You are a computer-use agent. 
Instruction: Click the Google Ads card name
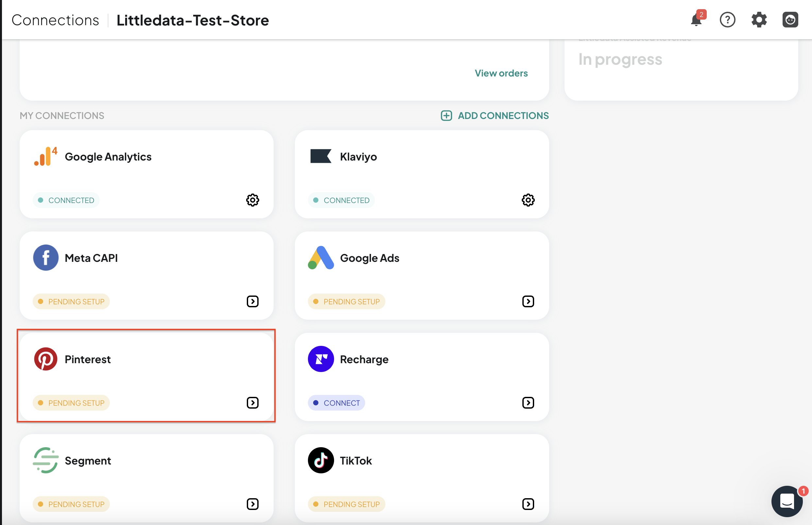(369, 258)
